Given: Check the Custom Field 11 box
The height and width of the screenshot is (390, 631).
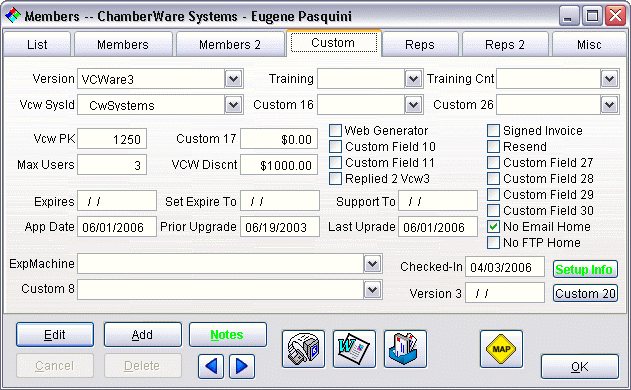Looking at the screenshot, I should 335,163.
